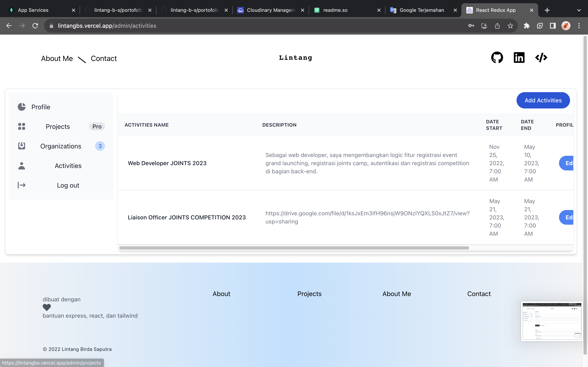Screen dimensions: 588x367
Task: Select Activities in the sidebar menu
Action: pyautogui.click(x=68, y=166)
